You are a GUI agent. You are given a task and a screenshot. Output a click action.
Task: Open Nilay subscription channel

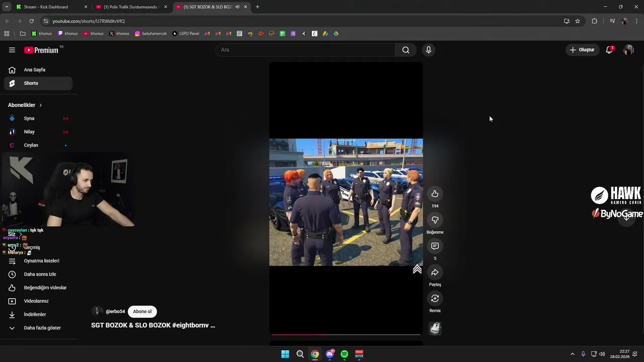point(38,132)
